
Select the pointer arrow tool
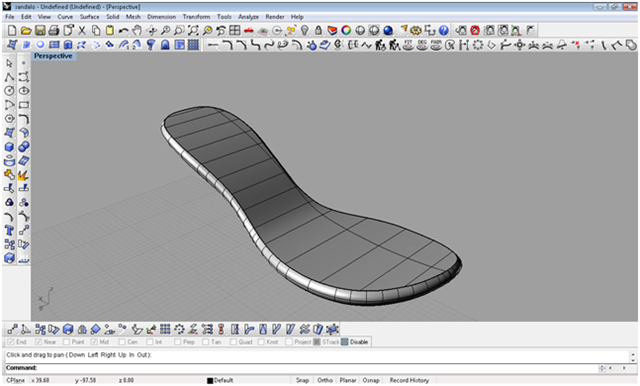(9, 63)
